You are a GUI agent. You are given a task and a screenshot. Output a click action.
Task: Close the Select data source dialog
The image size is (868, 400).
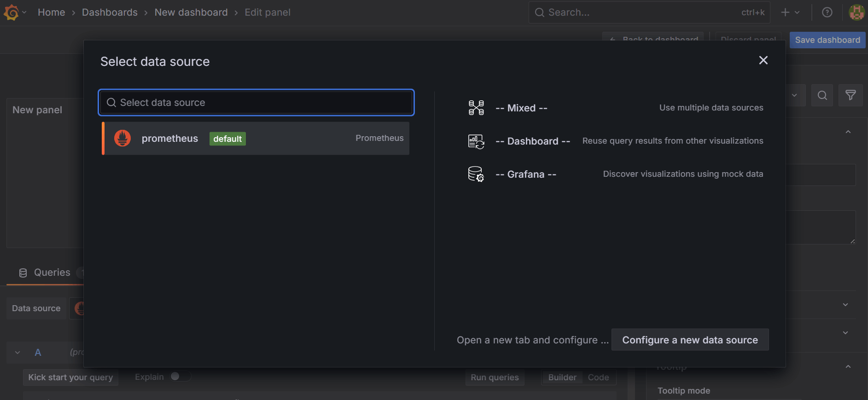763,60
